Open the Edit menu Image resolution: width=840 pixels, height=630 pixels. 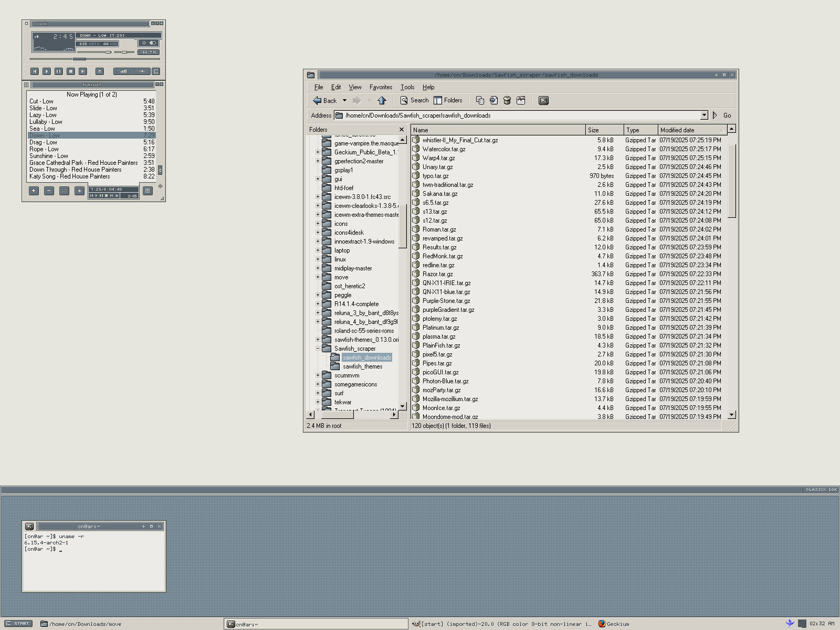pos(336,87)
